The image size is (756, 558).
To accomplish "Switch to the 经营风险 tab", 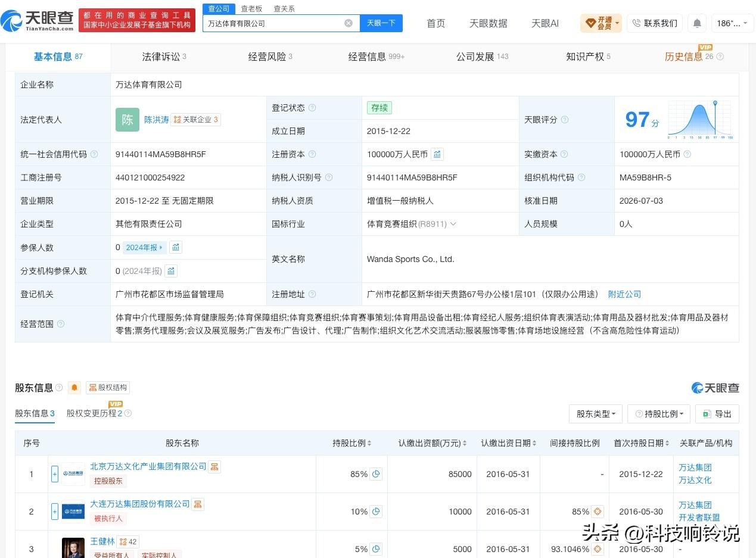I will point(270,57).
